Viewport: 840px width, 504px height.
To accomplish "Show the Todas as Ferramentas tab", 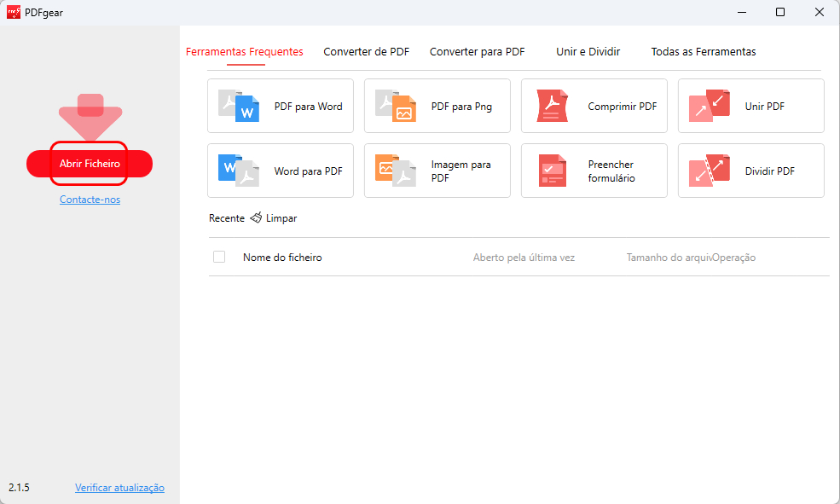I will click(x=703, y=52).
